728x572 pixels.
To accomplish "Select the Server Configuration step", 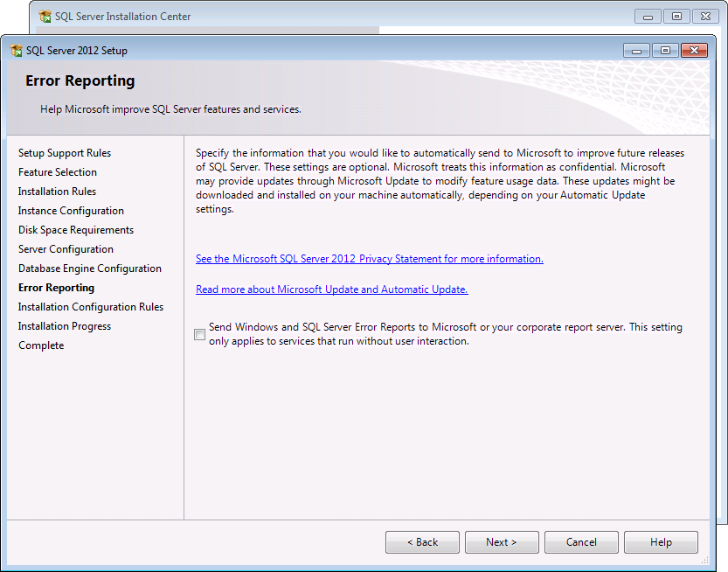I will (x=66, y=249).
